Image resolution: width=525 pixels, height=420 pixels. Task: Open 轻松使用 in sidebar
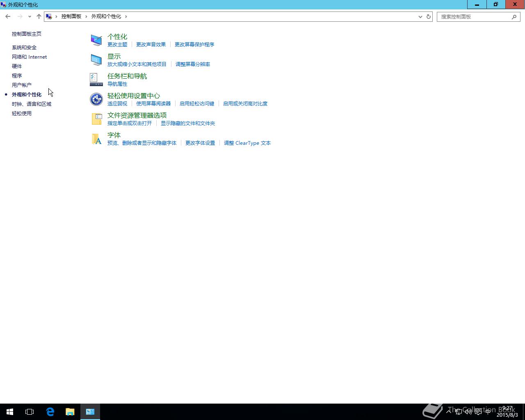tap(22, 114)
